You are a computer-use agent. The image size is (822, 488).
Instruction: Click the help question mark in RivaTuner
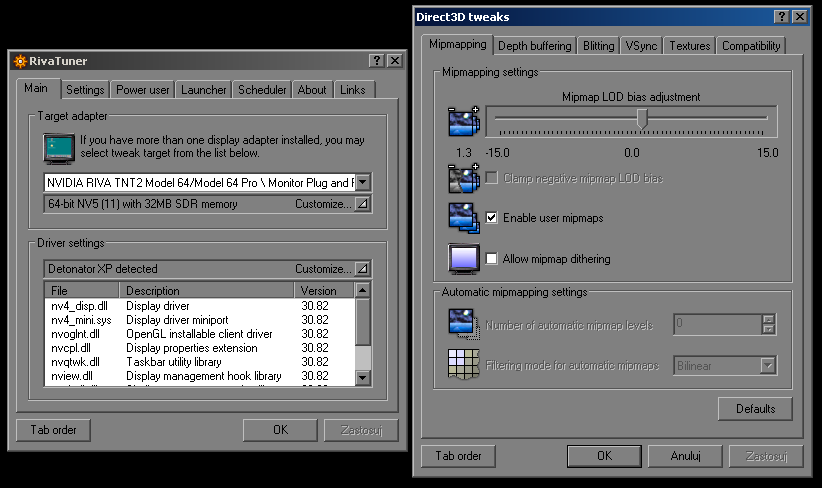(377, 61)
